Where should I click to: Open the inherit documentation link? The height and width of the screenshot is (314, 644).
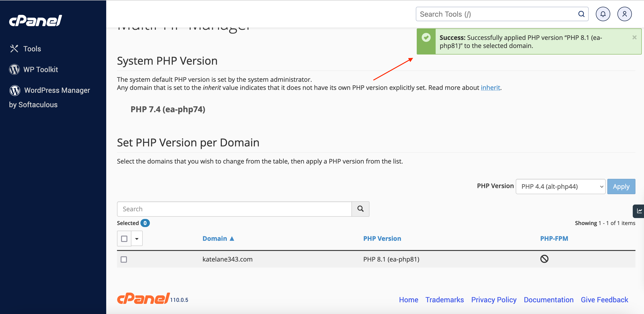[490, 88]
